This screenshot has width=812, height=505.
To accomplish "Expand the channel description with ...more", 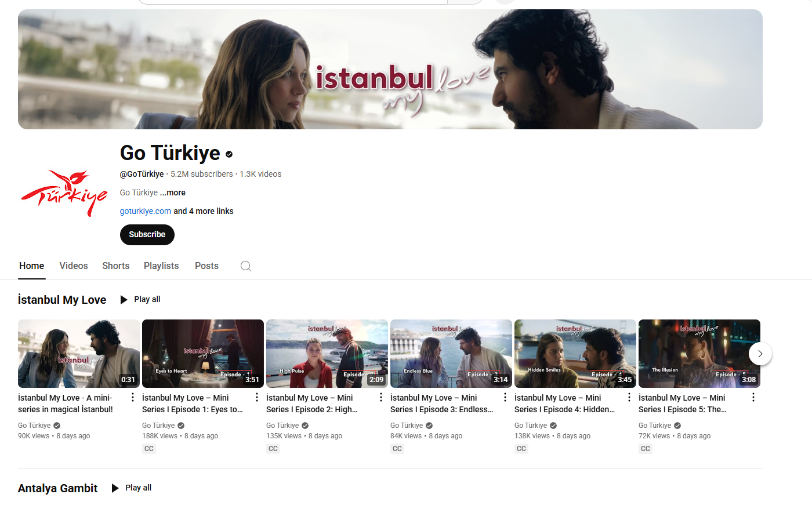I will click(173, 192).
